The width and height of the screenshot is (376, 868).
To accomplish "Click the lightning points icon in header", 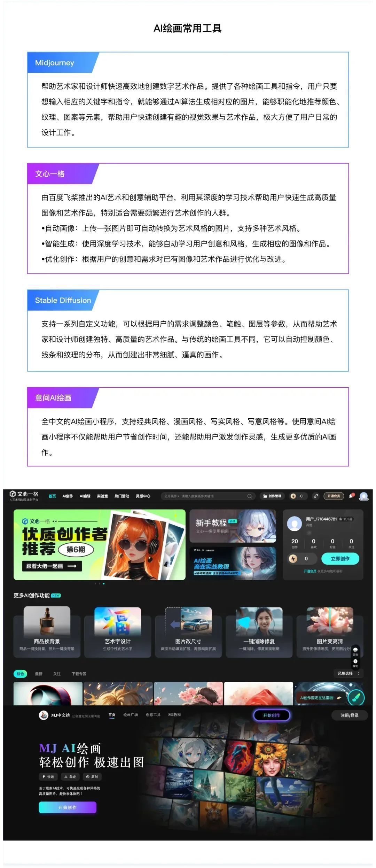I will point(293,496).
